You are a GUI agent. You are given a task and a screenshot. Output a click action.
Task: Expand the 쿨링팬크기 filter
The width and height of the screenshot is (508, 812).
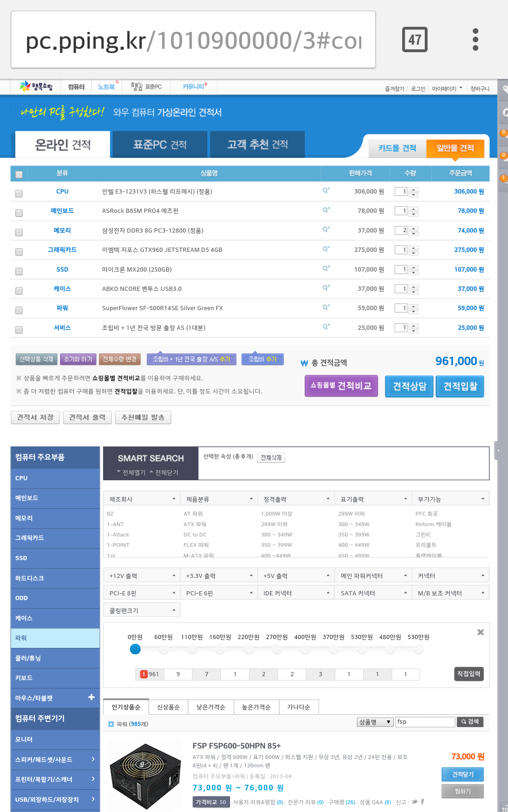coord(141,610)
